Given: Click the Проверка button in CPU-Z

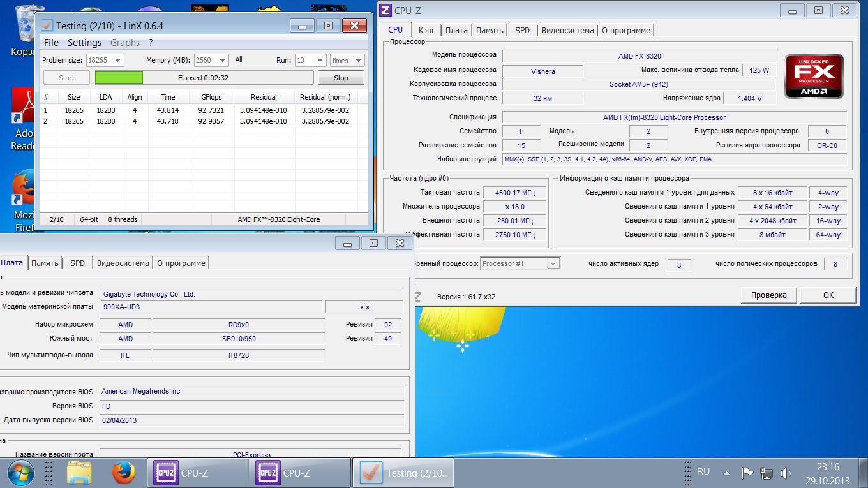Looking at the screenshot, I should (x=768, y=295).
